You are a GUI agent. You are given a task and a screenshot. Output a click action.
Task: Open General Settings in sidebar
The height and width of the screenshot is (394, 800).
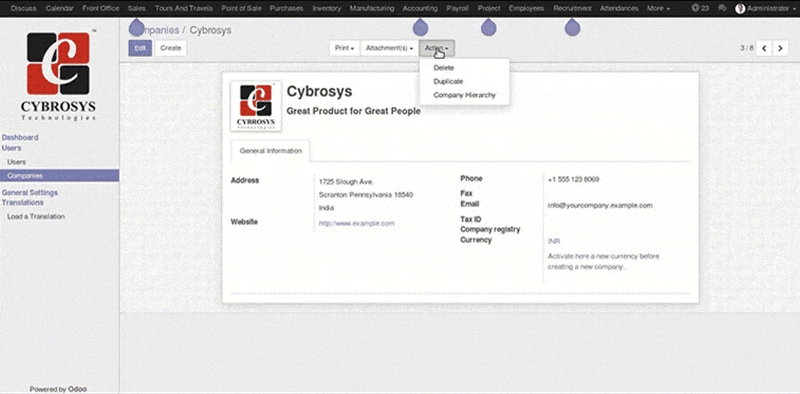pos(30,192)
